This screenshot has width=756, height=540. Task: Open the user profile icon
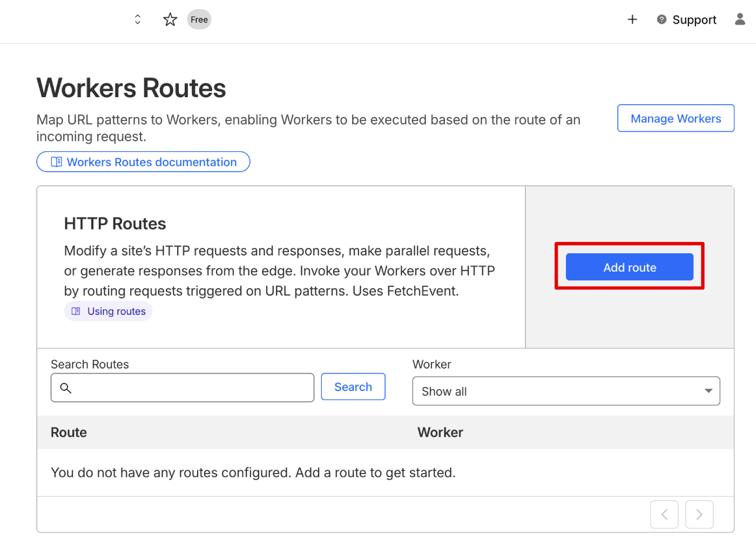pos(739,19)
